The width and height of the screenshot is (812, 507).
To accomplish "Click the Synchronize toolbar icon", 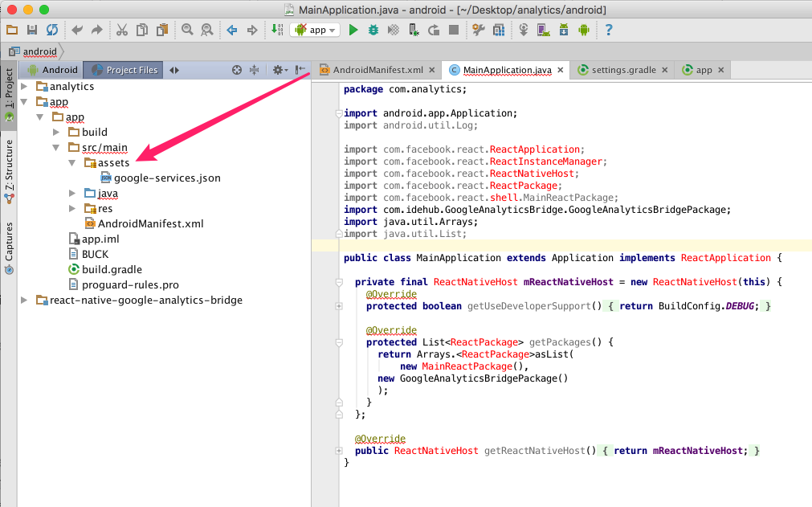I will 51,30.
